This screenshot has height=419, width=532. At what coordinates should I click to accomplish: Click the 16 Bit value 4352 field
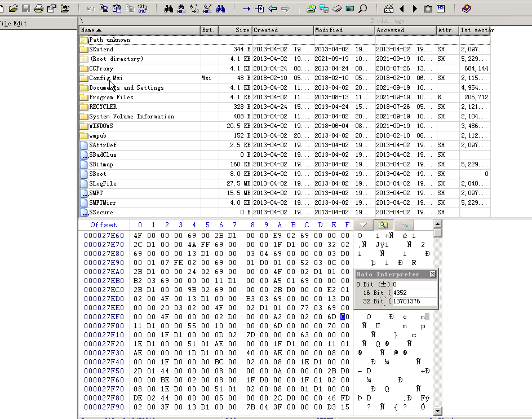414,293
